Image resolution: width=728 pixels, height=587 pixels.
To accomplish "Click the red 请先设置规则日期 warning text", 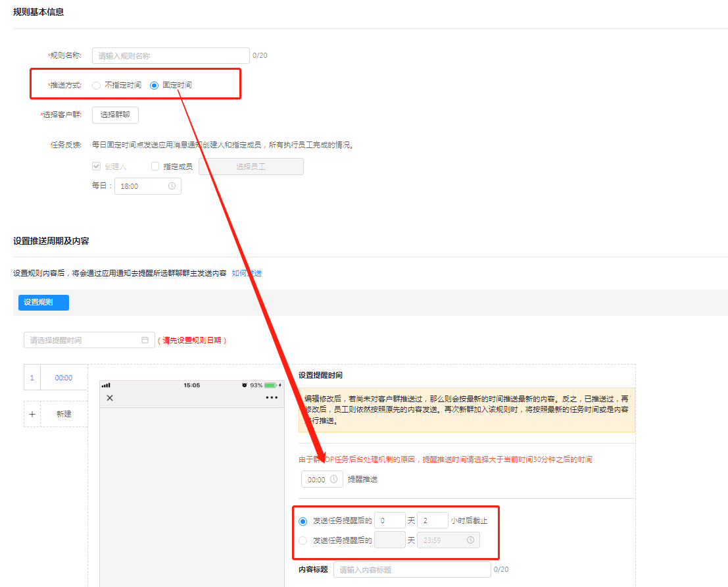I will coord(192,340).
